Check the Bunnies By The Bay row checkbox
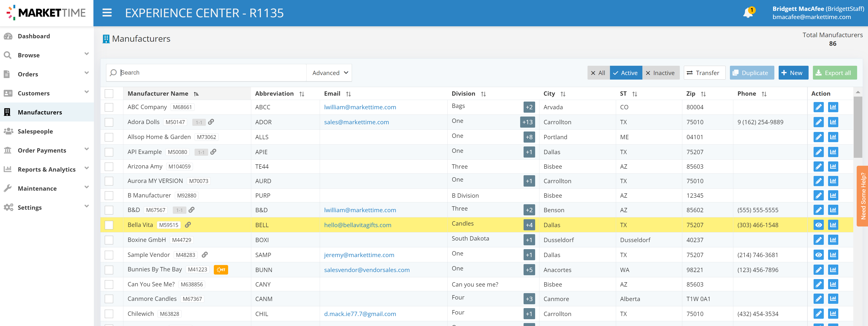Image resolution: width=868 pixels, height=326 pixels. tap(109, 270)
